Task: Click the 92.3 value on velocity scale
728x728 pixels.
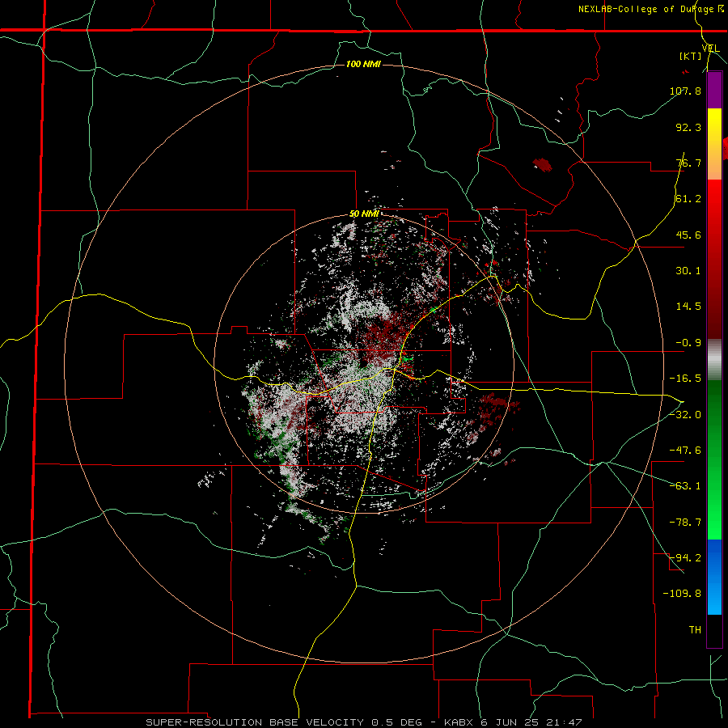Action: pos(688,127)
